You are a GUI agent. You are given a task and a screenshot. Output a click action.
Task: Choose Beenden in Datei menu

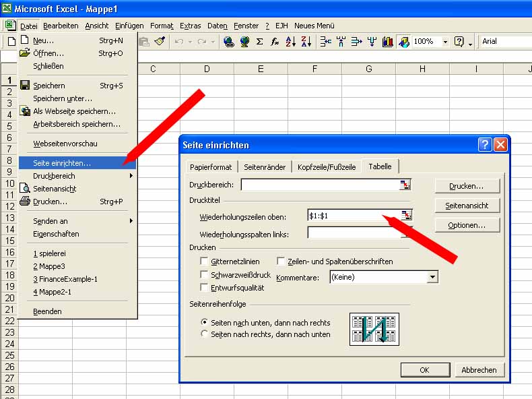tap(77, 311)
